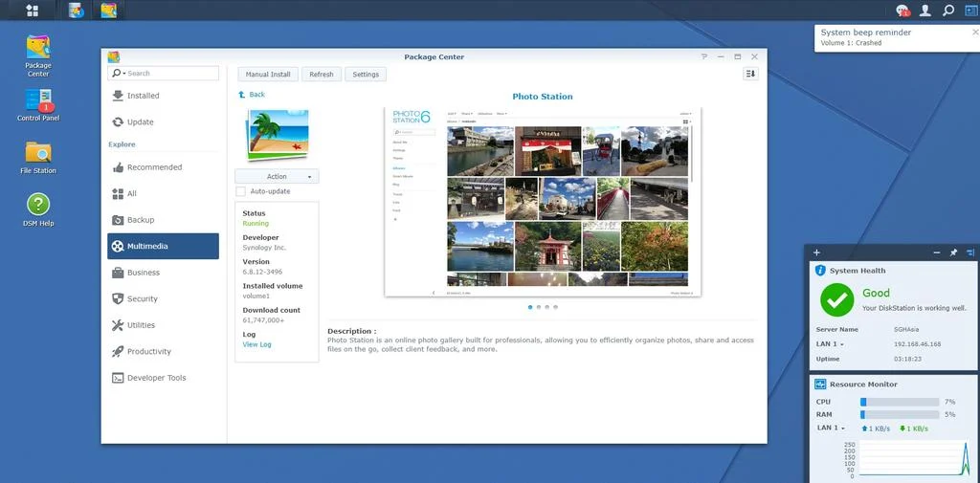Viewport: 980px width, 483px height.
Task: Minimize the widget panel
Action: (936, 252)
